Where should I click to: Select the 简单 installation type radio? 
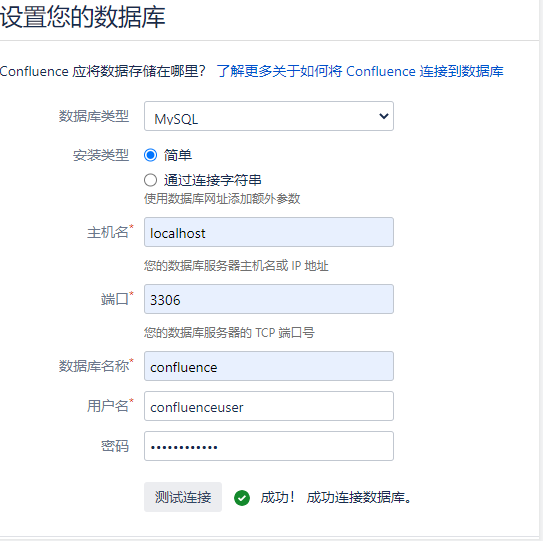point(150,155)
